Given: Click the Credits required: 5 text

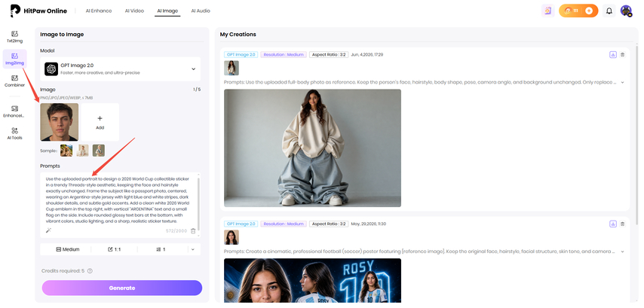Looking at the screenshot, I should tap(63, 270).
